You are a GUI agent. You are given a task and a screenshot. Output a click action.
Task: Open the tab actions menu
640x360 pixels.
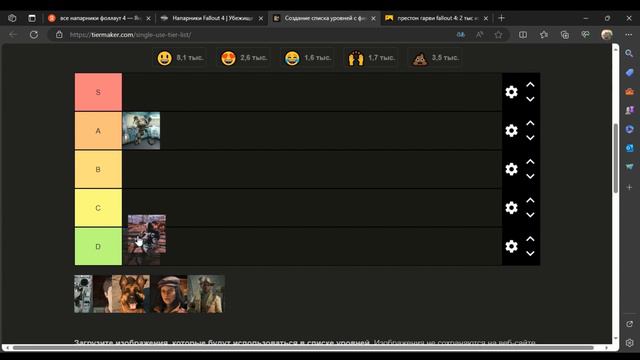point(32,18)
